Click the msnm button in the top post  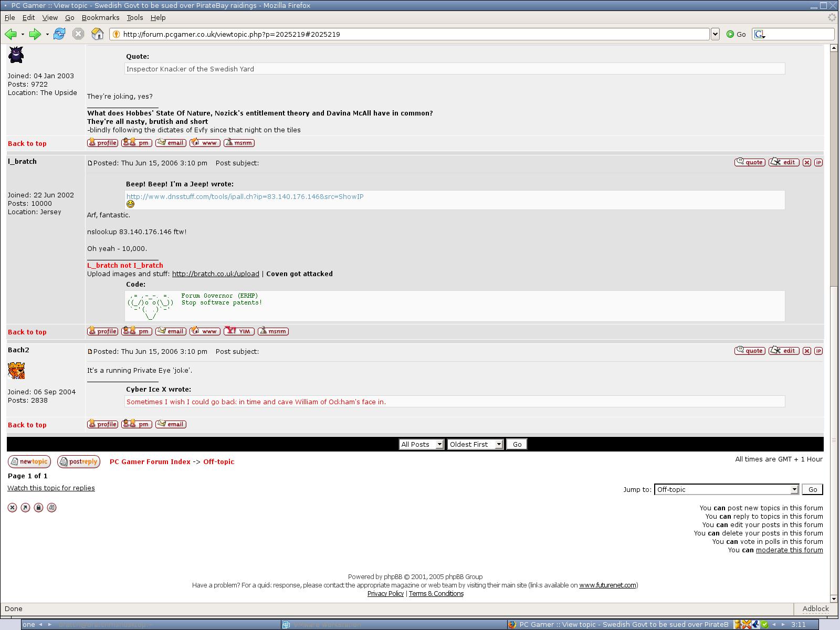[x=239, y=143]
